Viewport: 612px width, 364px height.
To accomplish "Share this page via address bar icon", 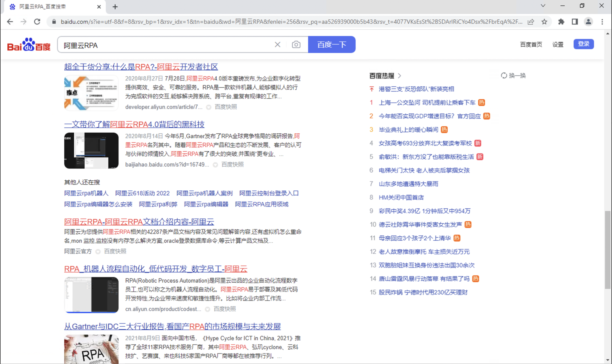I will [531, 22].
